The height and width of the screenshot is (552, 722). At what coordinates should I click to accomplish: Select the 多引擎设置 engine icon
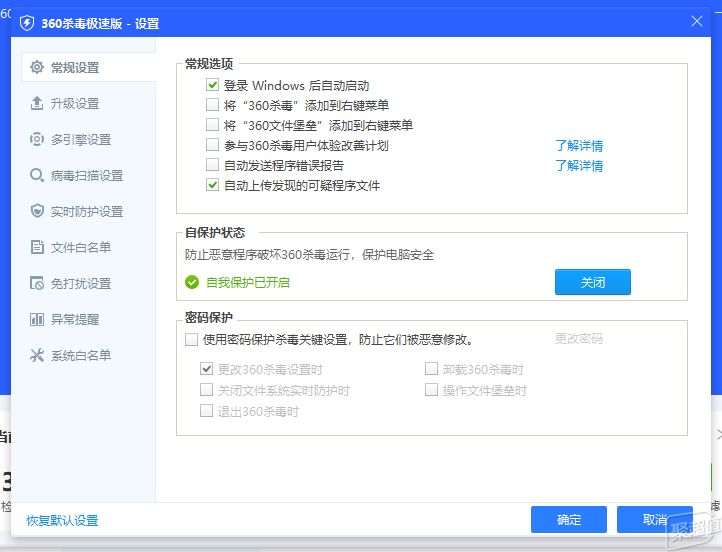[x=37, y=139]
